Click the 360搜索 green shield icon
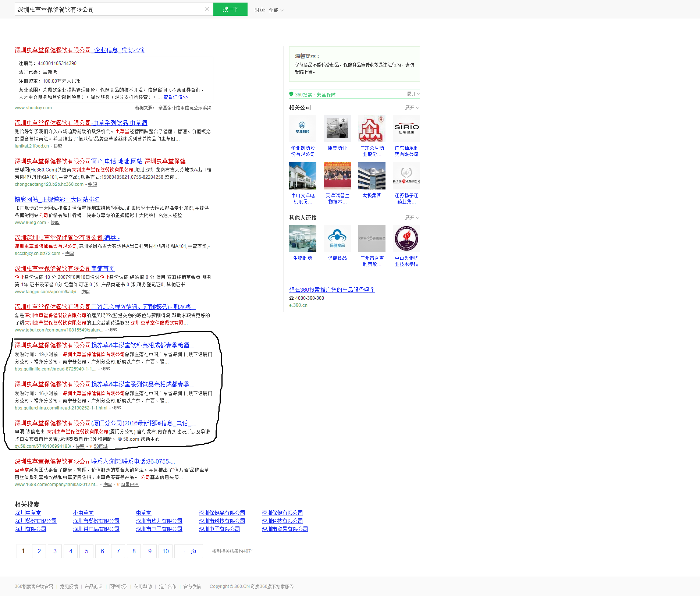The height and width of the screenshot is (596, 700). (291, 94)
